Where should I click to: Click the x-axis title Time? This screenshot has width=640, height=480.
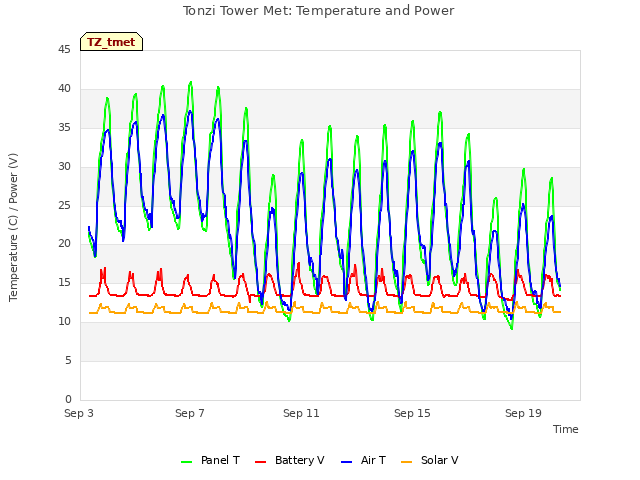(566, 429)
